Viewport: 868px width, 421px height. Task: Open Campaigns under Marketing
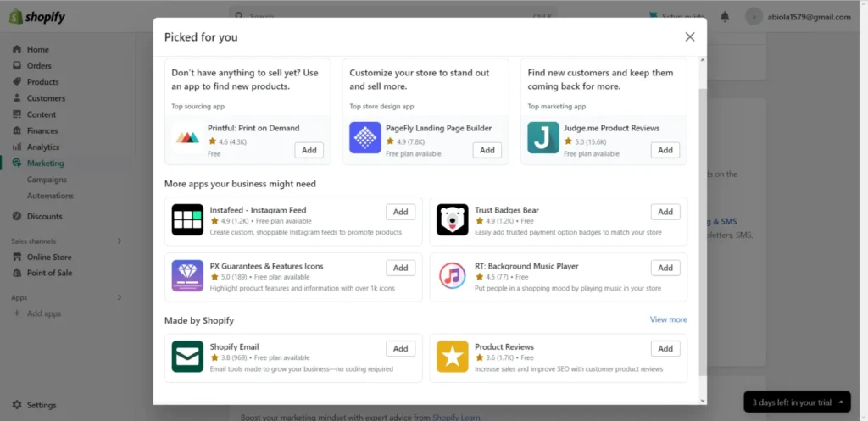pyautogui.click(x=47, y=180)
